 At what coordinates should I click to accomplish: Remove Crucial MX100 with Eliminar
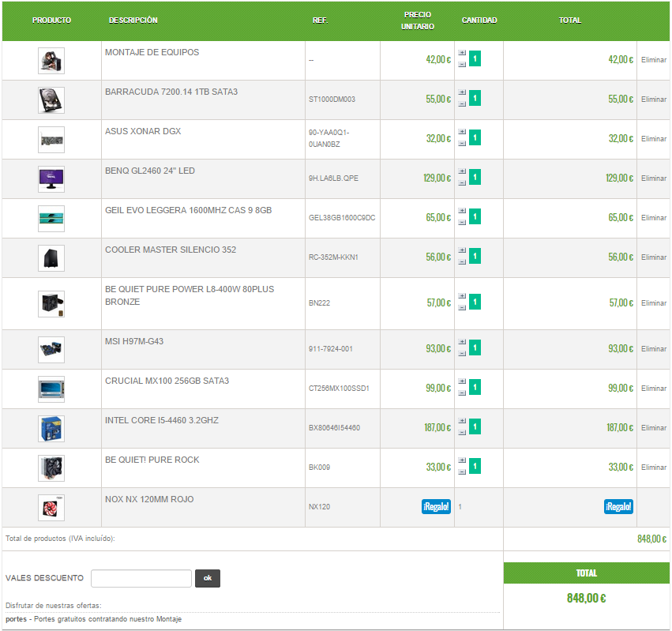coord(654,389)
